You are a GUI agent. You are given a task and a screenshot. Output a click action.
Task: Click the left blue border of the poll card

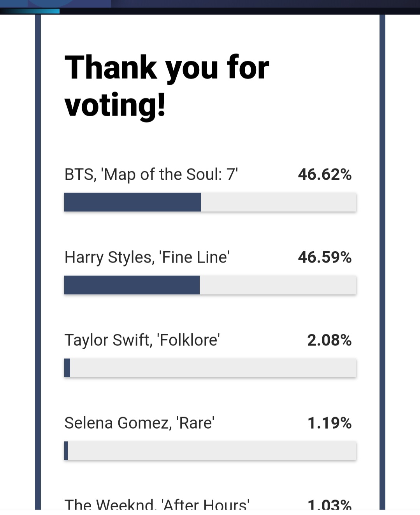pos(38,262)
